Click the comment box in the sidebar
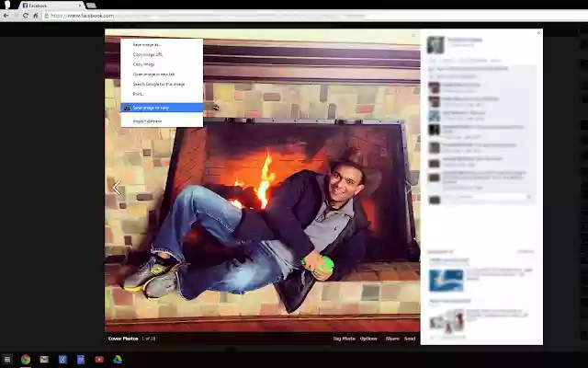This screenshot has width=588, height=368. (x=486, y=197)
